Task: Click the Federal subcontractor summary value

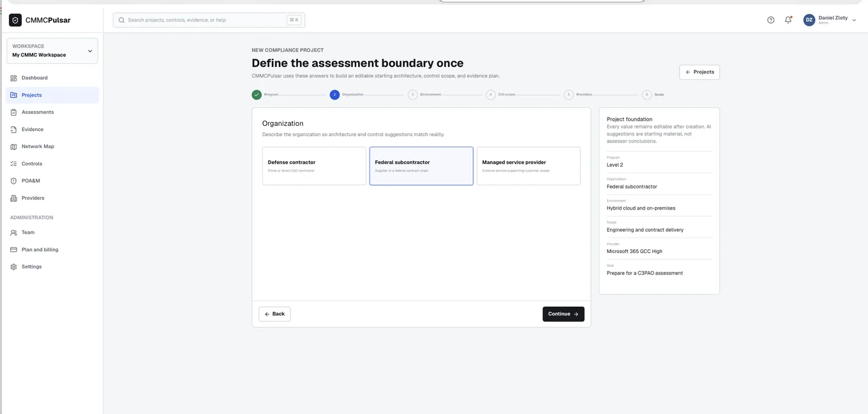Action: tap(632, 187)
